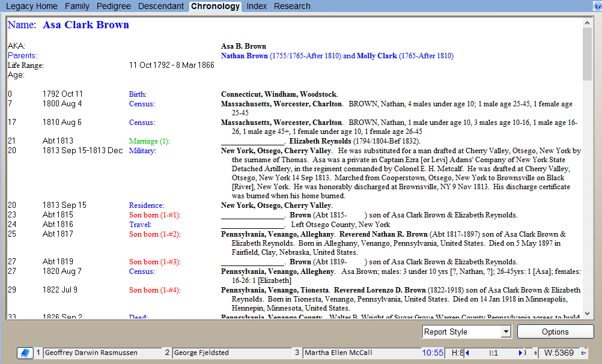Click the 1792 Oct 11 date
This screenshot has height=364, width=602.
(62, 94)
